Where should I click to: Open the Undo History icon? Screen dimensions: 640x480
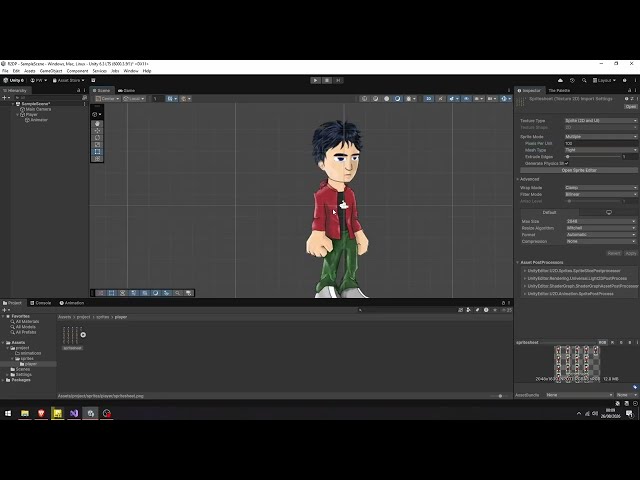pyautogui.click(x=572, y=80)
